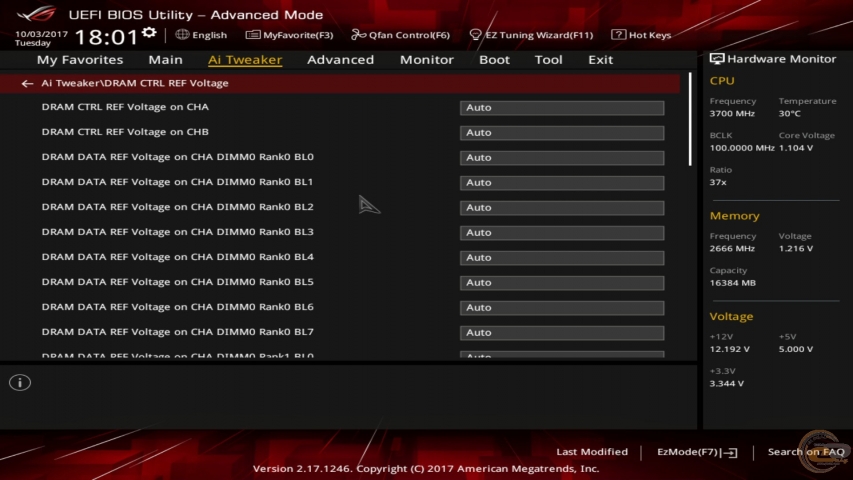The width and height of the screenshot is (853, 480).
Task: Switch to the Main tab
Action: coord(165,59)
